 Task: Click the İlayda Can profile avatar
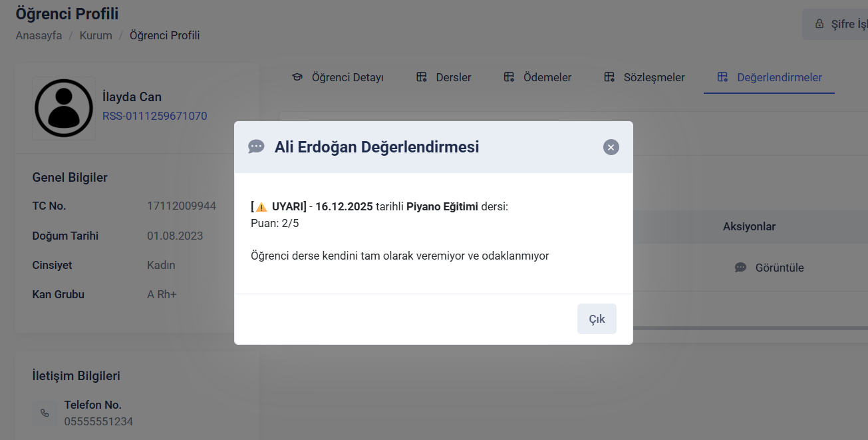(x=64, y=109)
